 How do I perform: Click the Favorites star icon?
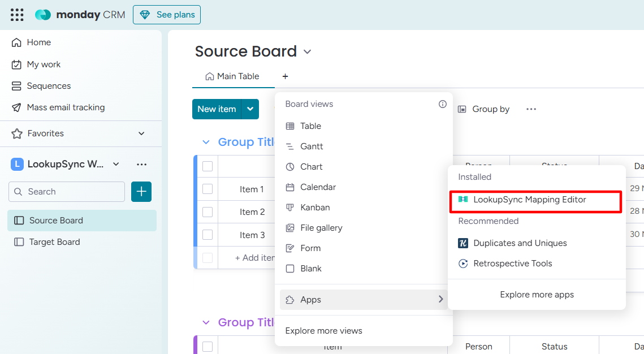17,133
